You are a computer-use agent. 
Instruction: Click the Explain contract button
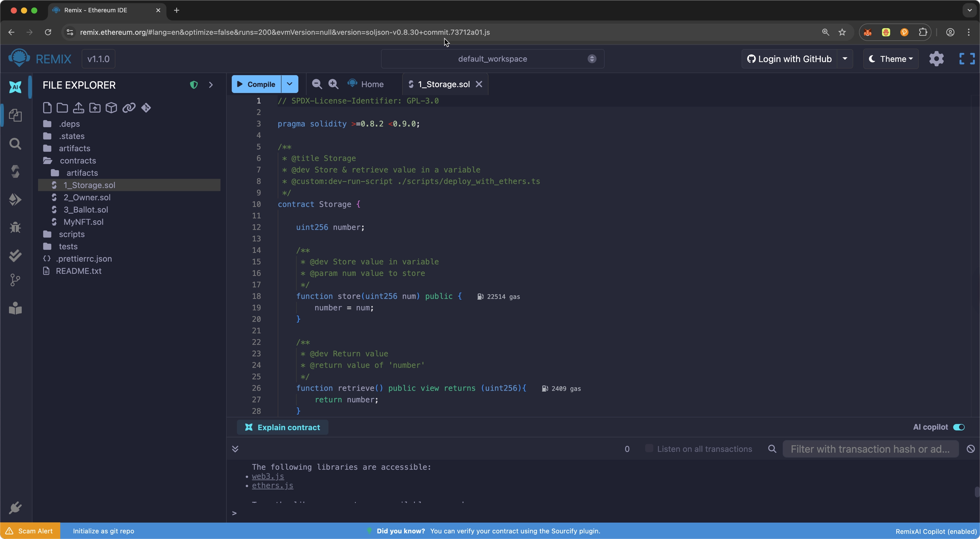pos(282,427)
